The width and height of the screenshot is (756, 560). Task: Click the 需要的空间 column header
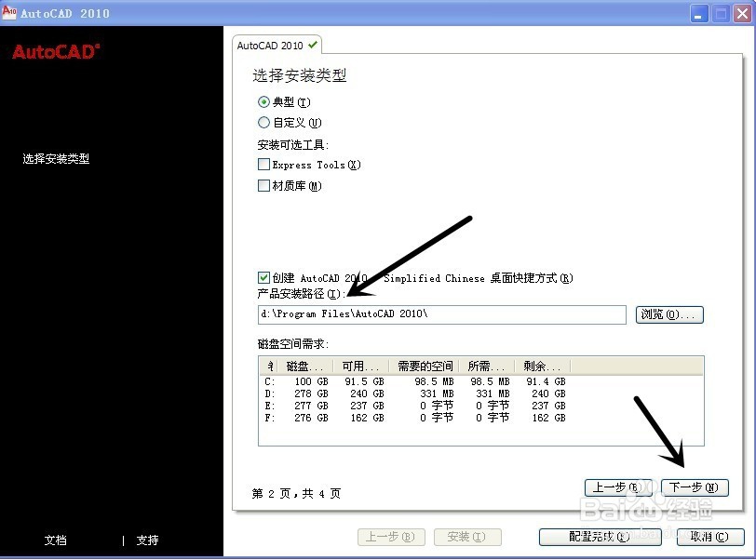pos(425,367)
